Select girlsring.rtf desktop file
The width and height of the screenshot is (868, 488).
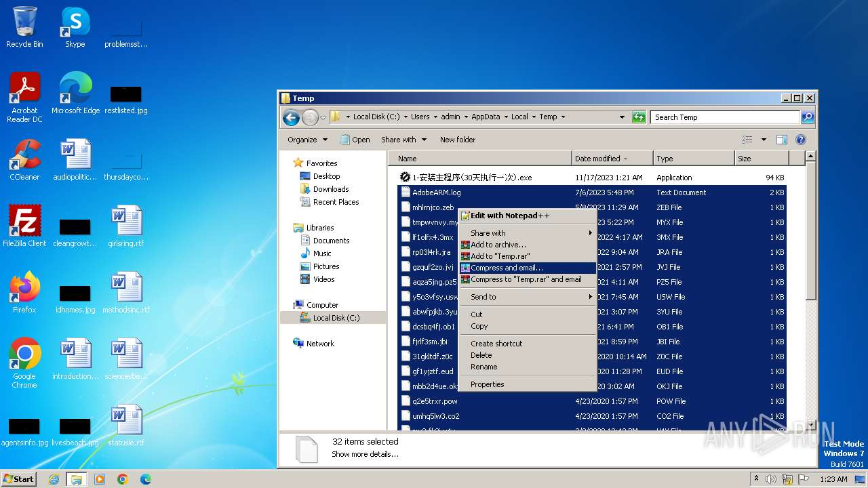coord(126,226)
